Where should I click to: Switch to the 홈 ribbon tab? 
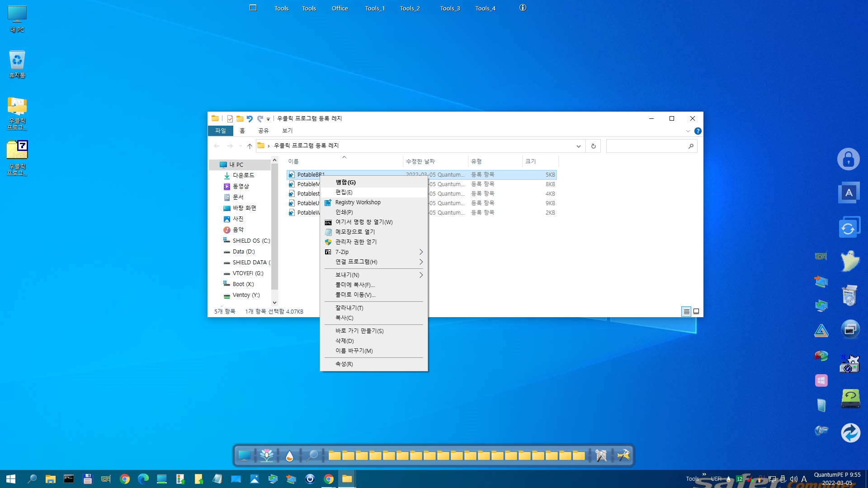click(242, 131)
